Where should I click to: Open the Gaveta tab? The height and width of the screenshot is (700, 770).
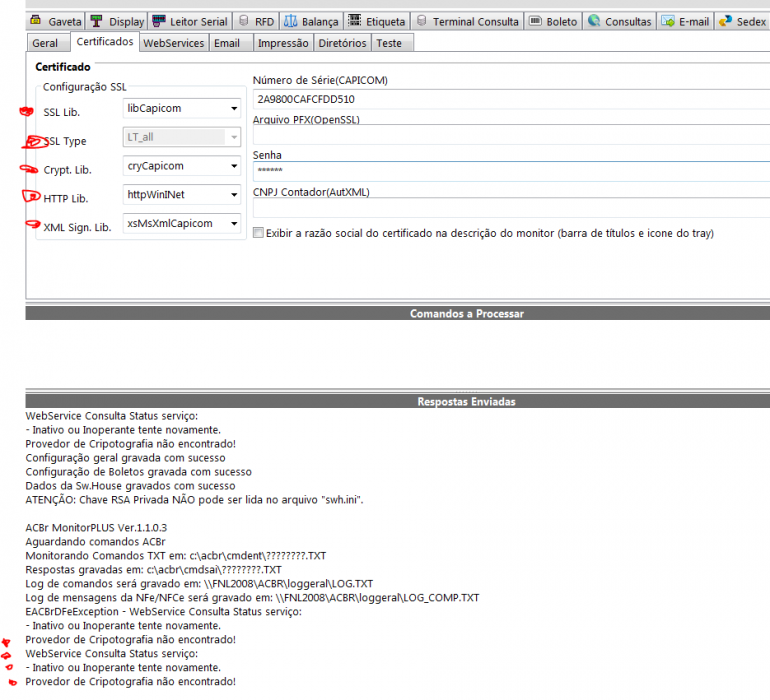(55, 21)
